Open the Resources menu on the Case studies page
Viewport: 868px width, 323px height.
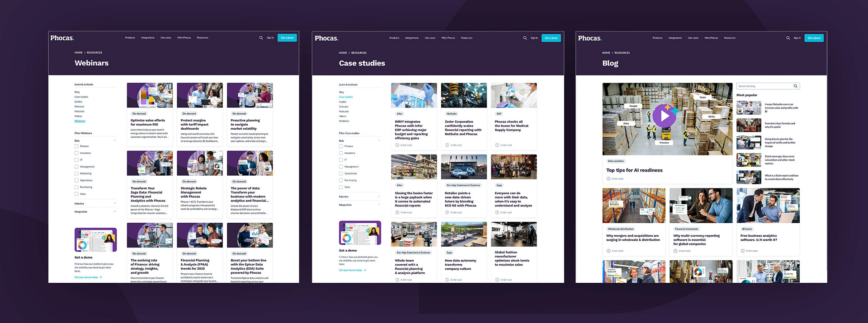pyautogui.click(x=467, y=38)
